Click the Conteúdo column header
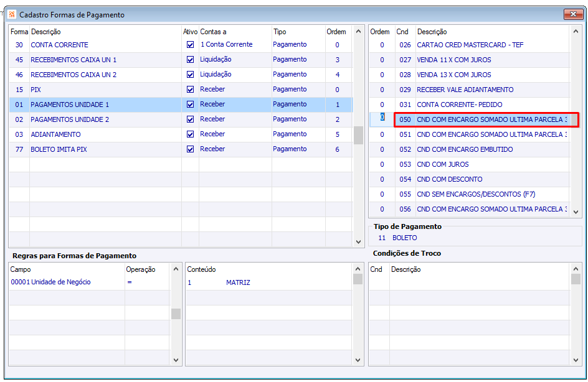Screen dimensions: 588x382 201,269
